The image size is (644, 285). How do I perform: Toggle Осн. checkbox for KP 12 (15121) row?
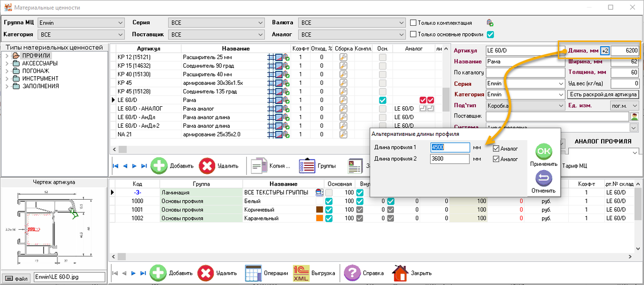point(382,57)
